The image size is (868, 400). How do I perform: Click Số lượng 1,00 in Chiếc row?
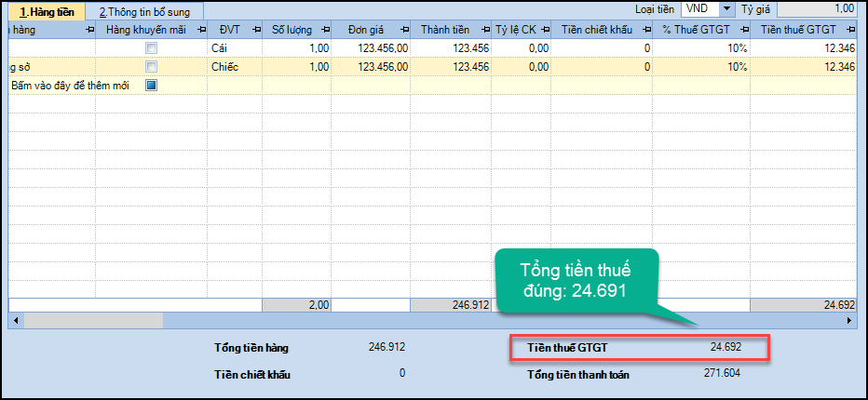tap(297, 67)
